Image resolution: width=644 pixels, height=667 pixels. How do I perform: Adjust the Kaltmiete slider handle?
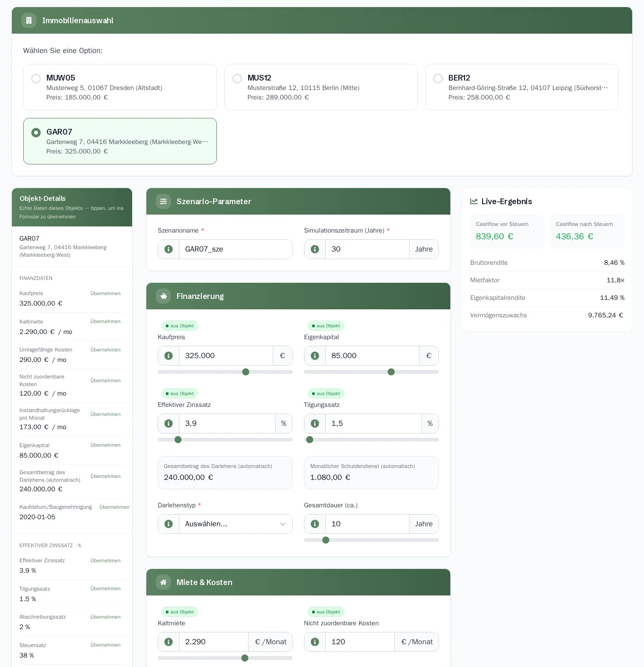[245, 658]
